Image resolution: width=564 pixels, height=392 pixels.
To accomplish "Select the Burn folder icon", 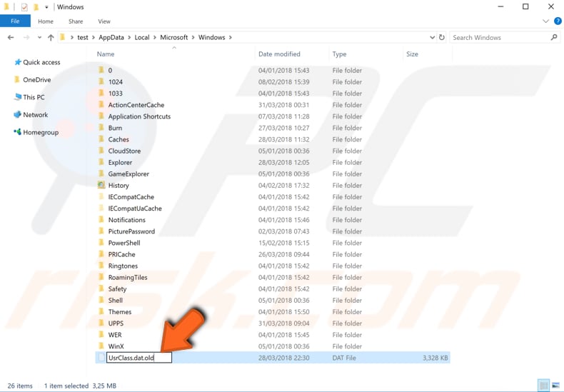I will coord(101,127).
